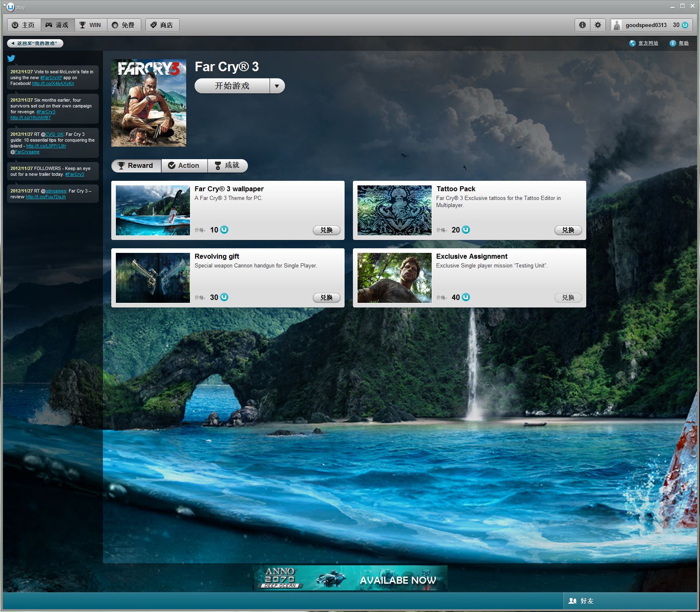Open the 免费 free games tab
Screen dimensions: 700x612
[x=124, y=25]
